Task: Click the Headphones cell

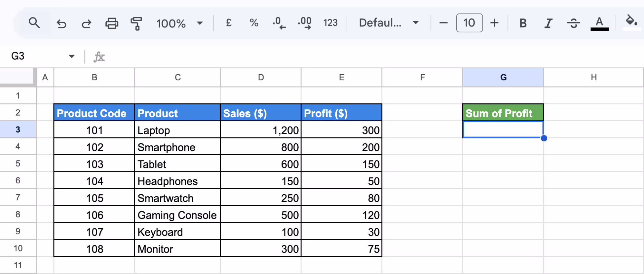Action: [x=178, y=181]
